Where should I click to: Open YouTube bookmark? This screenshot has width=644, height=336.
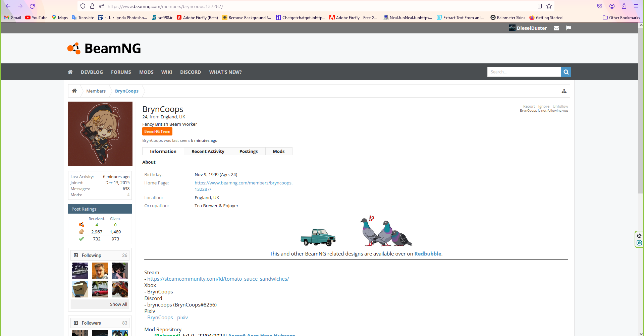[x=36, y=18]
